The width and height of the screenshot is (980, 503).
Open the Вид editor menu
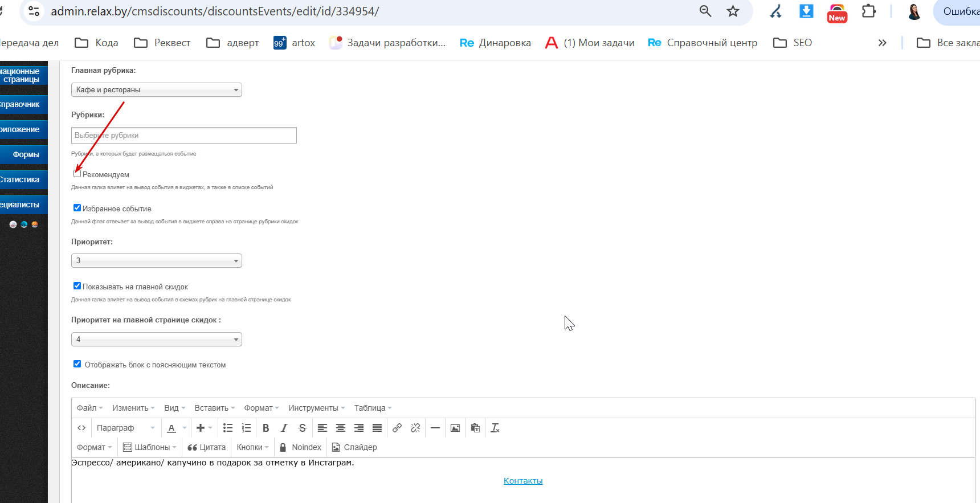174,408
